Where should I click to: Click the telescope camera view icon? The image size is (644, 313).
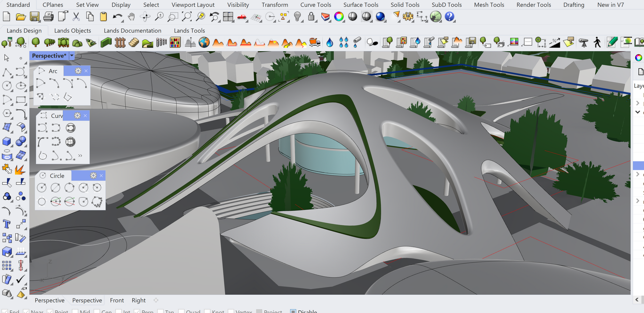pos(584,43)
